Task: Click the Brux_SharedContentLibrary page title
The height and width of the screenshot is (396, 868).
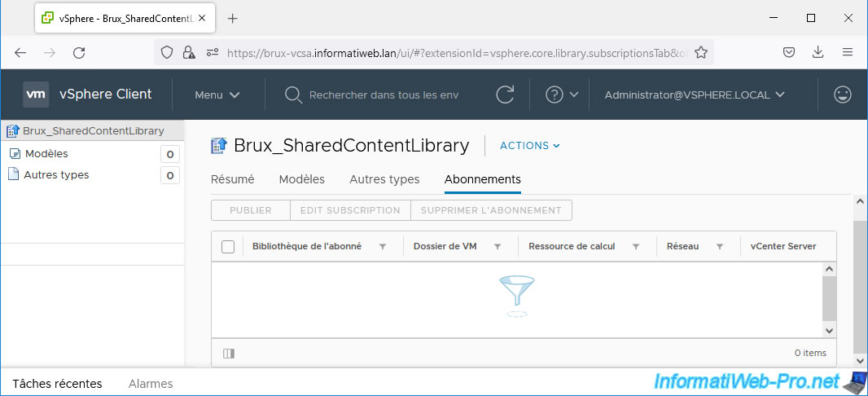Action: click(352, 146)
